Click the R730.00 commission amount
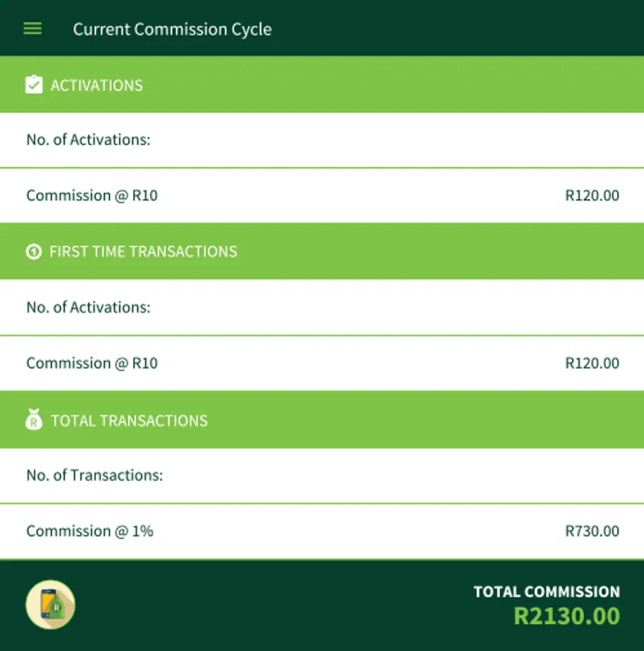The width and height of the screenshot is (644, 651). point(592,531)
